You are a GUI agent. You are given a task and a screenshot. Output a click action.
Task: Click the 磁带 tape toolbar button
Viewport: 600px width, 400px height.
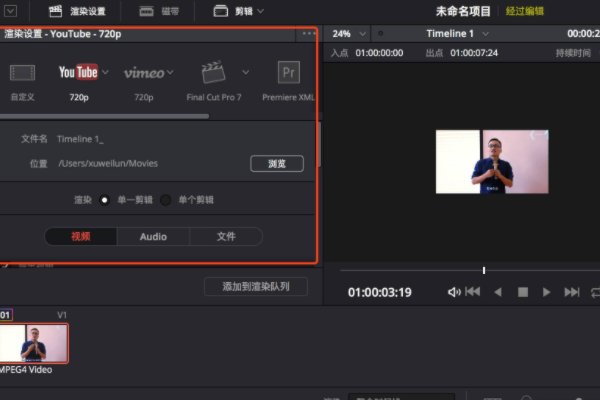[159, 11]
